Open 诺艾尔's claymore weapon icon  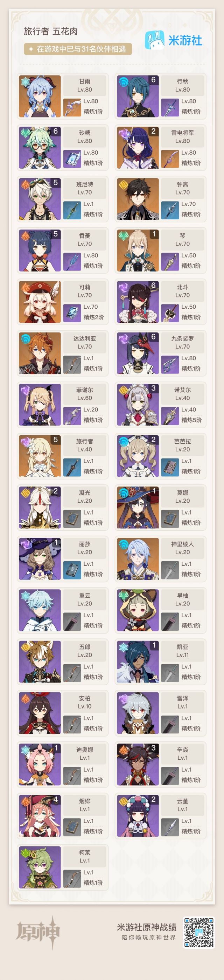pos(170,416)
